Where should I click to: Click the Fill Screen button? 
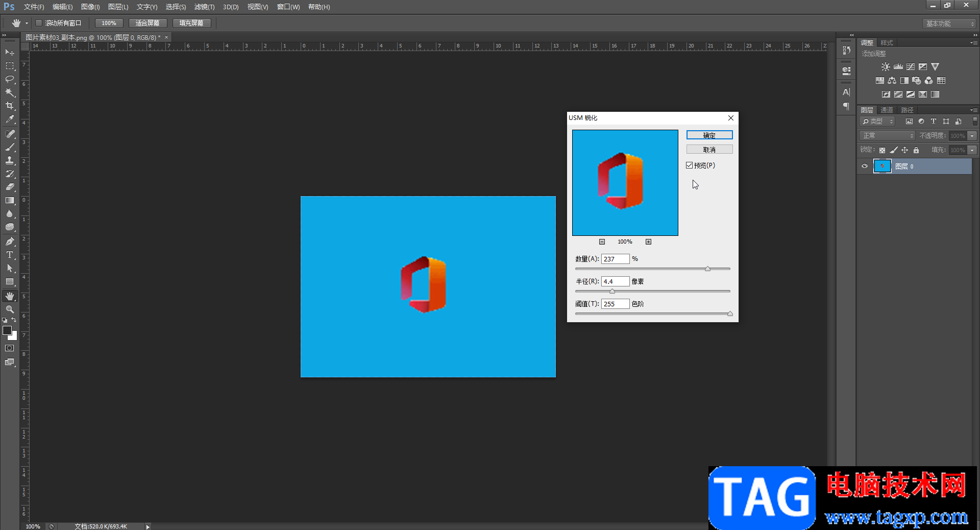(x=191, y=23)
